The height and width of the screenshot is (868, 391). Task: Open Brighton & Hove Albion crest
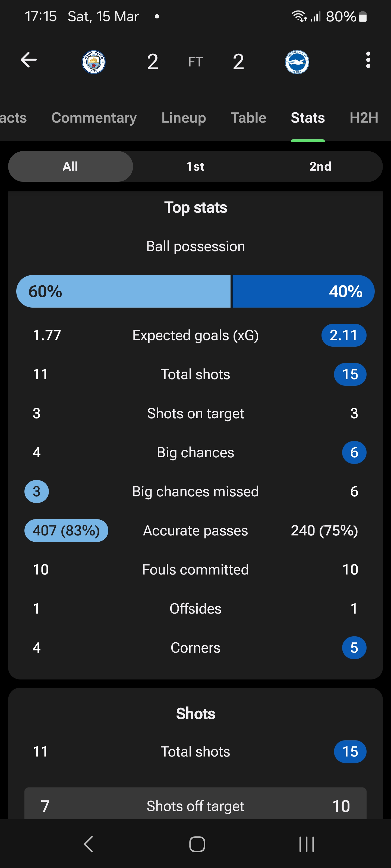coord(297,62)
